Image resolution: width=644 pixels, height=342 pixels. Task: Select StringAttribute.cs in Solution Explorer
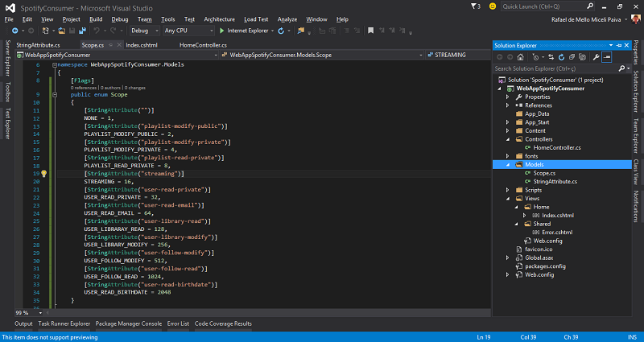[x=555, y=181]
